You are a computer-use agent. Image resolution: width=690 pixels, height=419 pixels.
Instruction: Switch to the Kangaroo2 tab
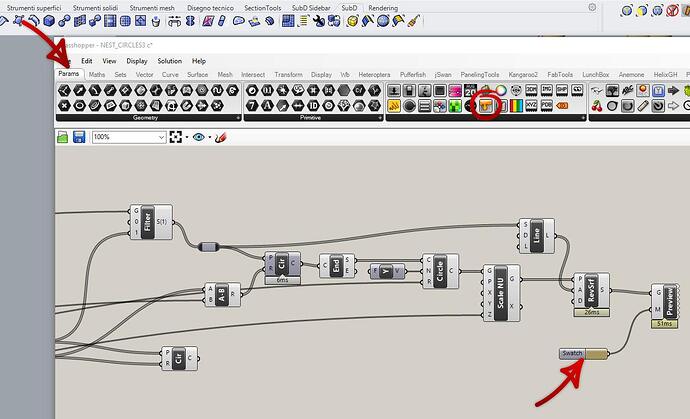pyautogui.click(x=523, y=74)
